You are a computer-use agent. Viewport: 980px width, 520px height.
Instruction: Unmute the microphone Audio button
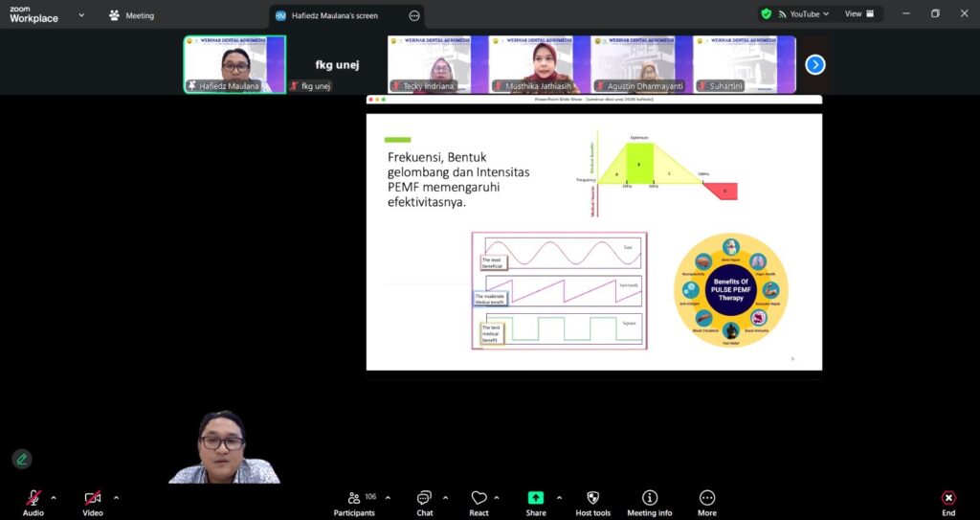33,499
